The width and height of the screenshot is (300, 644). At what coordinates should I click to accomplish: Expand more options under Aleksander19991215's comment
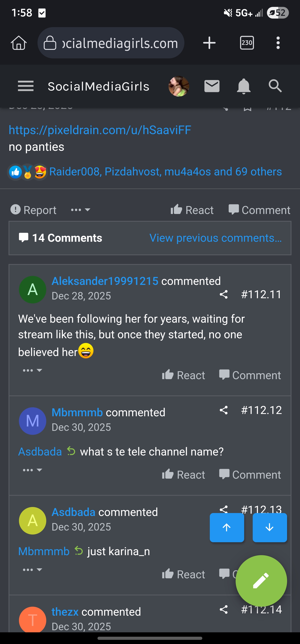32,370
